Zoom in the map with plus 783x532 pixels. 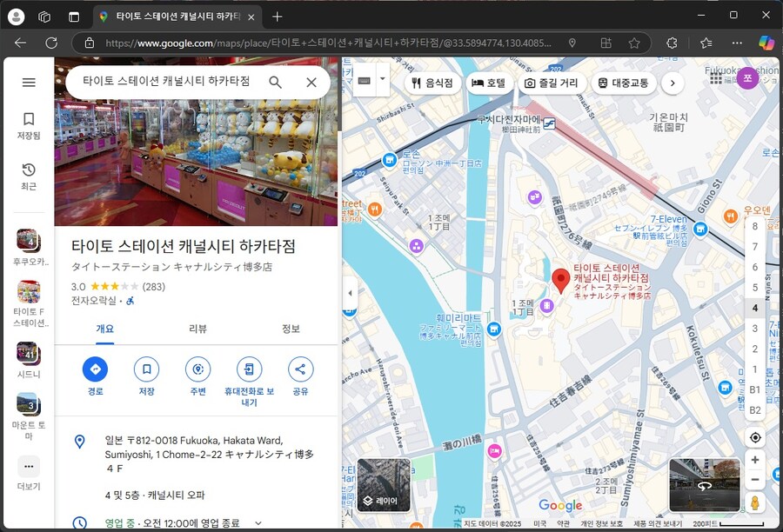[x=755, y=460]
